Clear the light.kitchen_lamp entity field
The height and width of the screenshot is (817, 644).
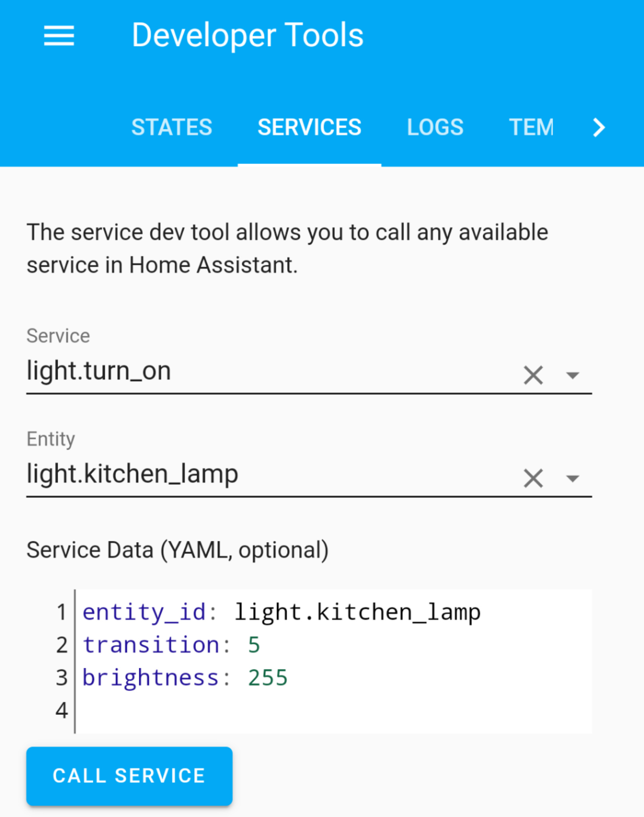(532, 478)
